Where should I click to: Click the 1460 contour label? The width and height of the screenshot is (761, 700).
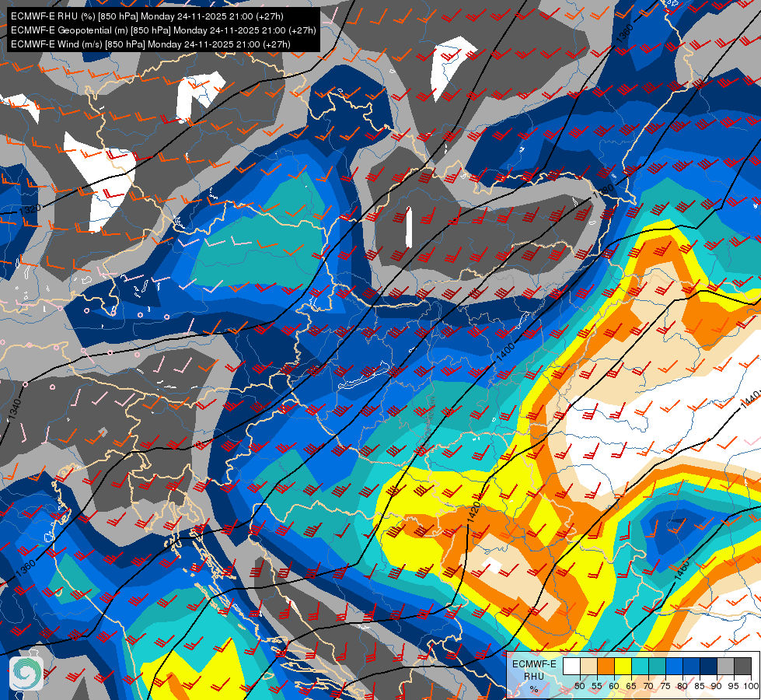coord(682,569)
